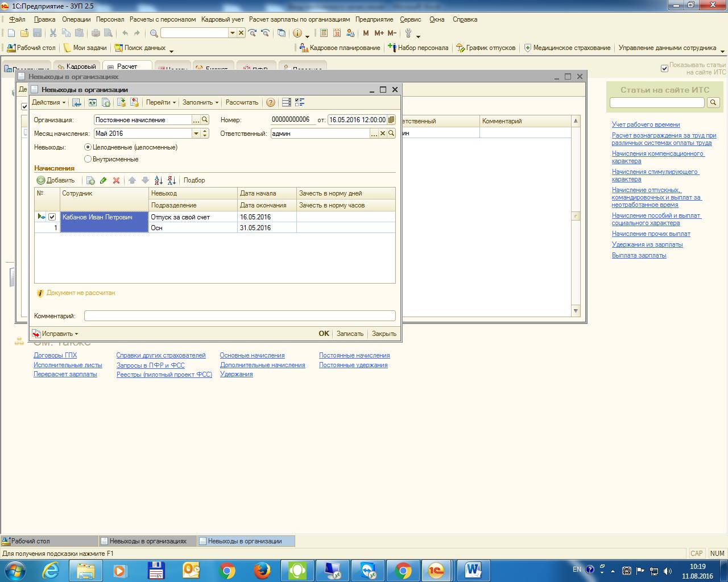This screenshot has width=728, height=582.
Task: Click the cut scissors icon
Action: click(53, 33)
